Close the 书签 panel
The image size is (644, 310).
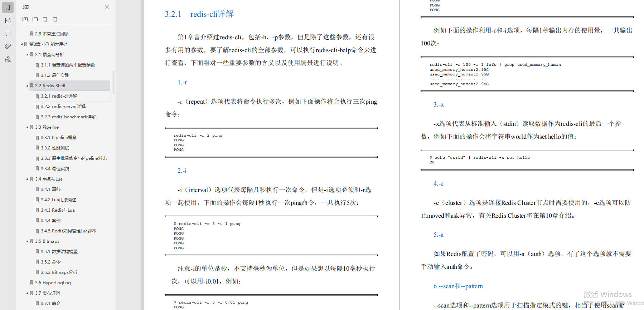point(107,7)
